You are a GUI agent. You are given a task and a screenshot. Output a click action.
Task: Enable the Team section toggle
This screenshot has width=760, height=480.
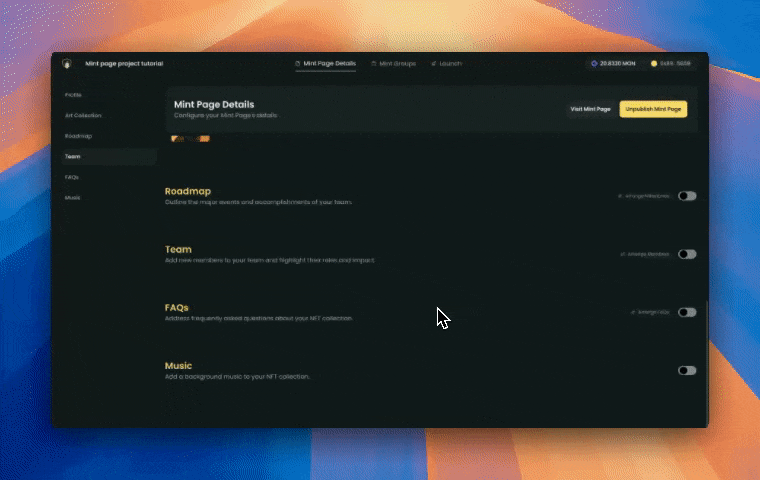point(687,254)
